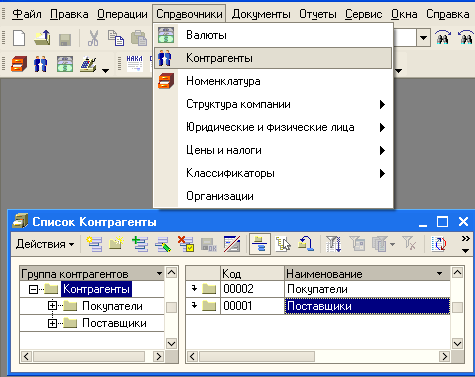Click the Покупатели row in list table
Screen dimensions: 475x377
(x=318, y=289)
